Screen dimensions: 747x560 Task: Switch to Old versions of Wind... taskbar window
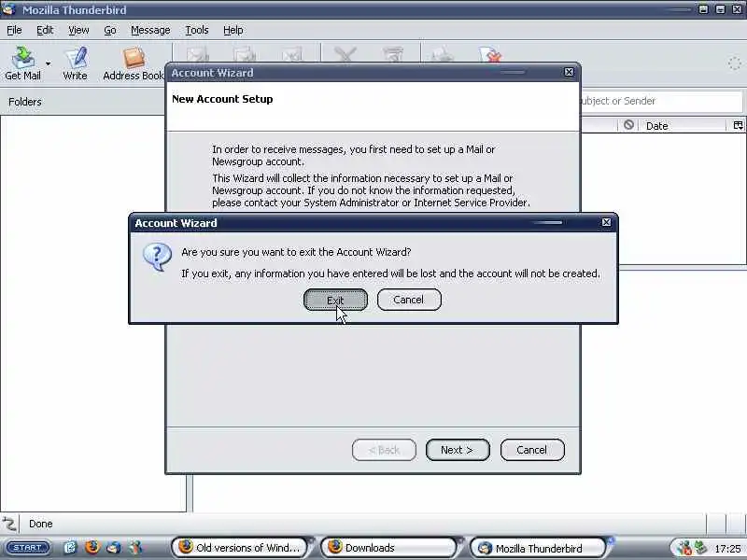point(240,548)
